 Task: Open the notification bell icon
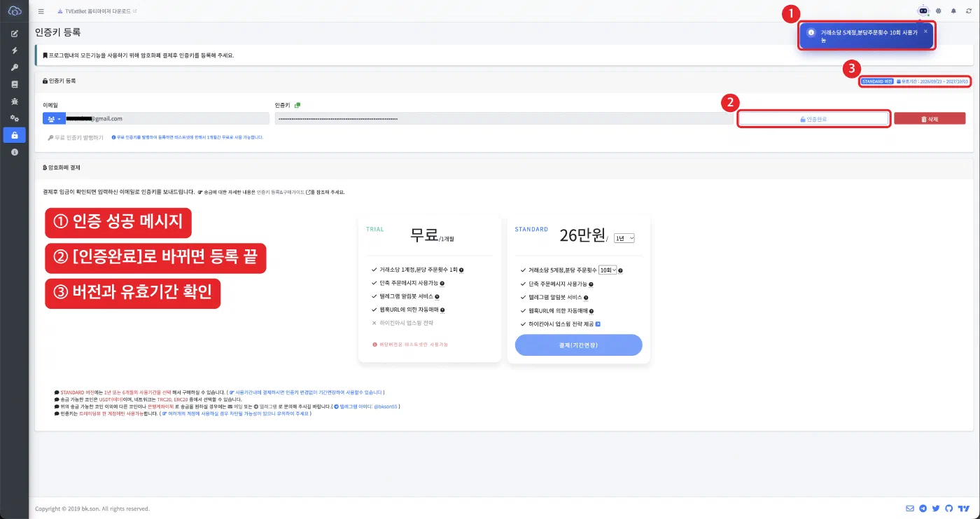coord(953,11)
